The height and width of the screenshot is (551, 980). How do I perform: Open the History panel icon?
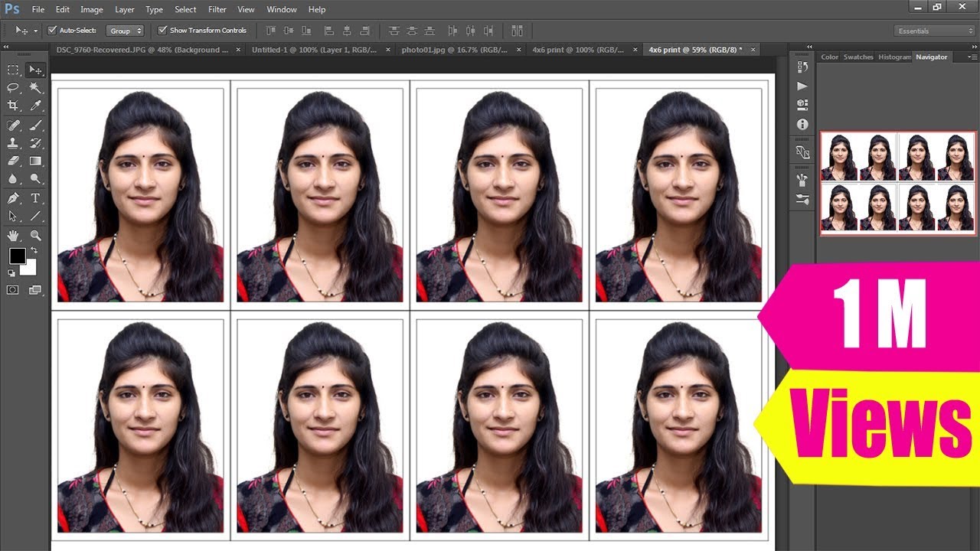(802, 67)
